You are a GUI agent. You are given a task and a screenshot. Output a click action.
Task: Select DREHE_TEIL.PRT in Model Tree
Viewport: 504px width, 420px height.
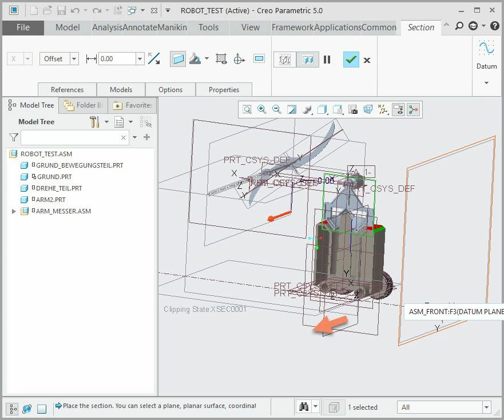[59, 188]
